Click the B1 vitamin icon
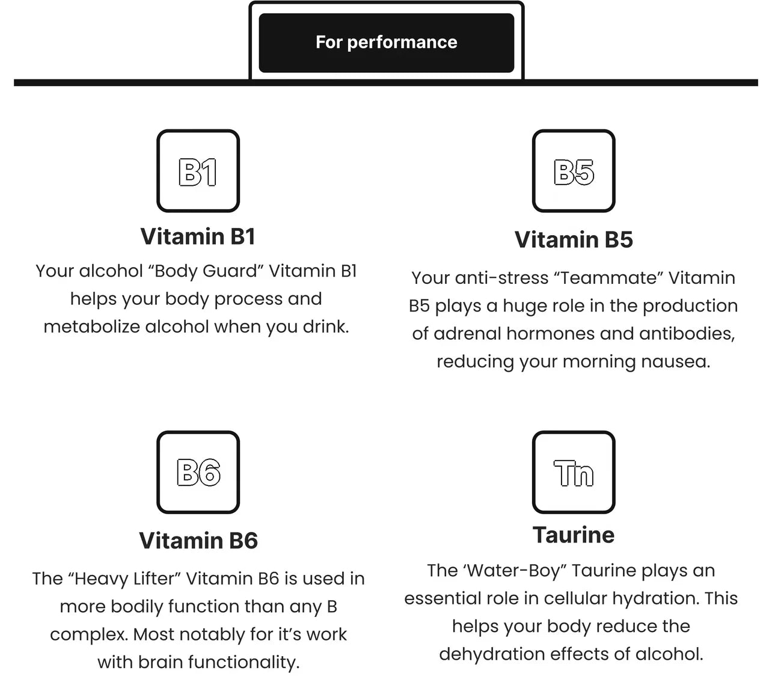772x700 pixels. pyautogui.click(x=198, y=171)
